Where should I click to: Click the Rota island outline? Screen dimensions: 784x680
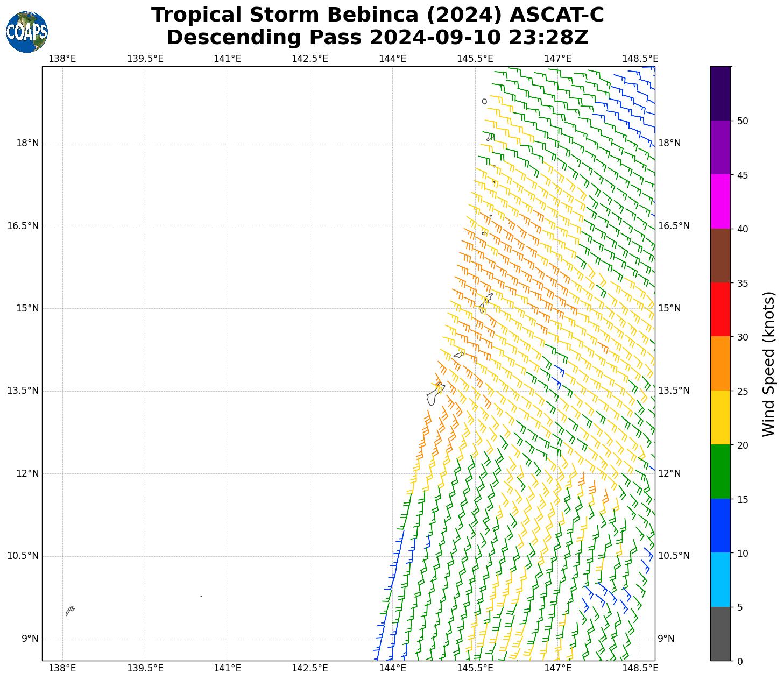[x=458, y=355]
